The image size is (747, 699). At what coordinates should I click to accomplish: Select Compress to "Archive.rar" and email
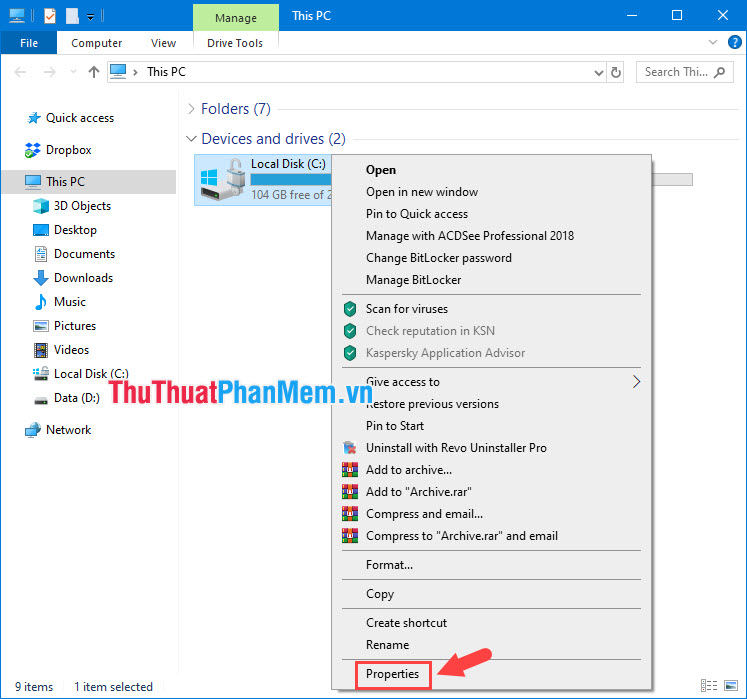tap(462, 536)
